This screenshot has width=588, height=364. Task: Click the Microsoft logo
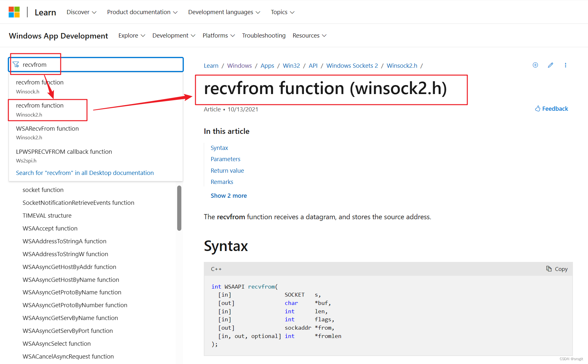click(x=14, y=12)
